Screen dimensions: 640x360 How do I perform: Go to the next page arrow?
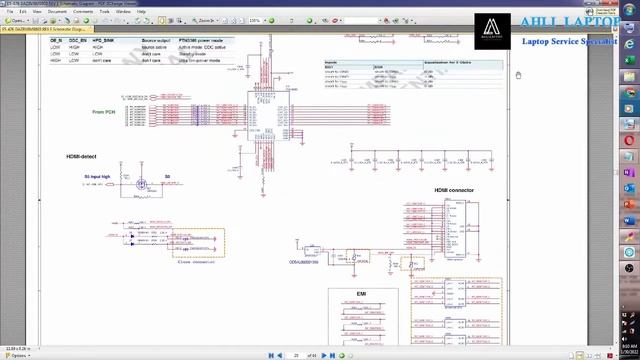(x=324, y=356)
